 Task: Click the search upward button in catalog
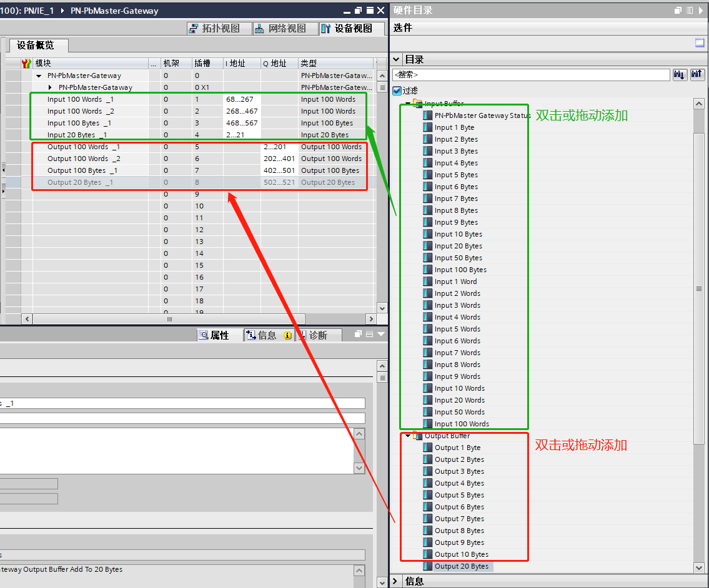tap(697, 74)
